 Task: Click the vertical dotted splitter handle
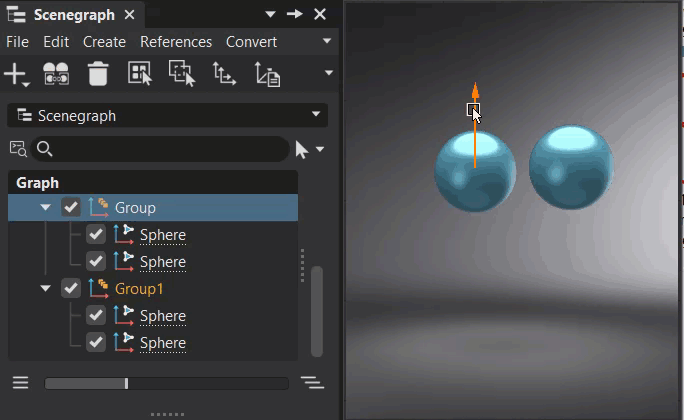click(x=302, y=266)
